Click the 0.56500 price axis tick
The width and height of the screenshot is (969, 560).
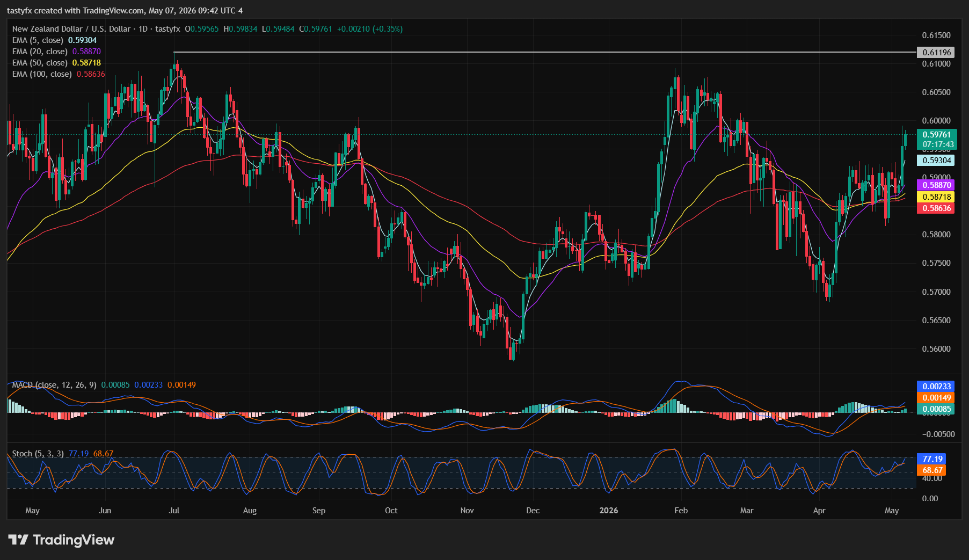(936, 321)
